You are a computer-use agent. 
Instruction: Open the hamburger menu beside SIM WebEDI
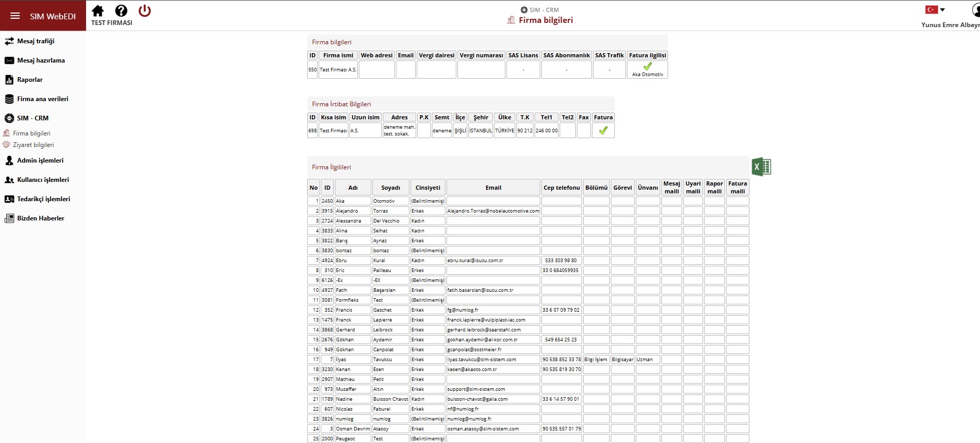point(15,16)
